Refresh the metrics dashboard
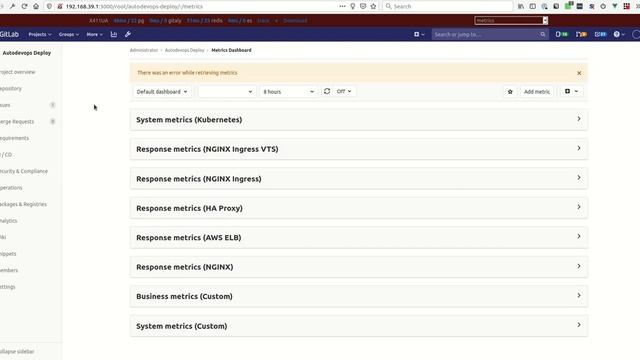 tap(327, 91)
